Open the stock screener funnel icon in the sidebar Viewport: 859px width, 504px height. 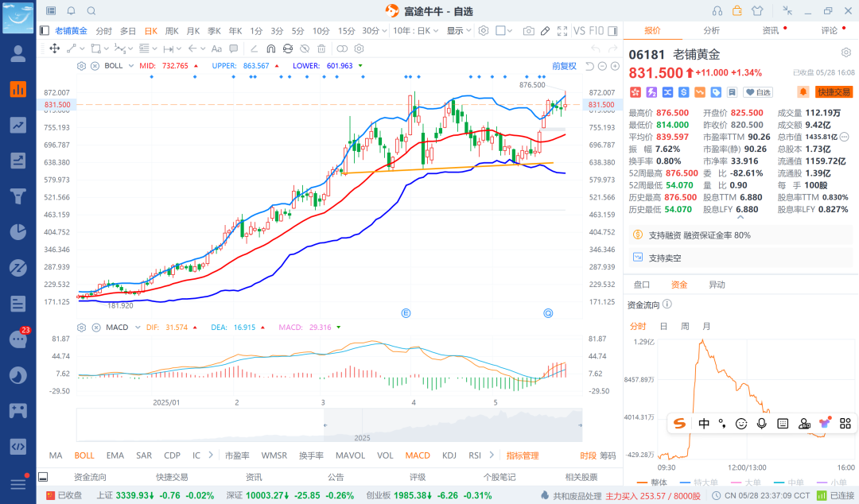click(x=18, y=196)
